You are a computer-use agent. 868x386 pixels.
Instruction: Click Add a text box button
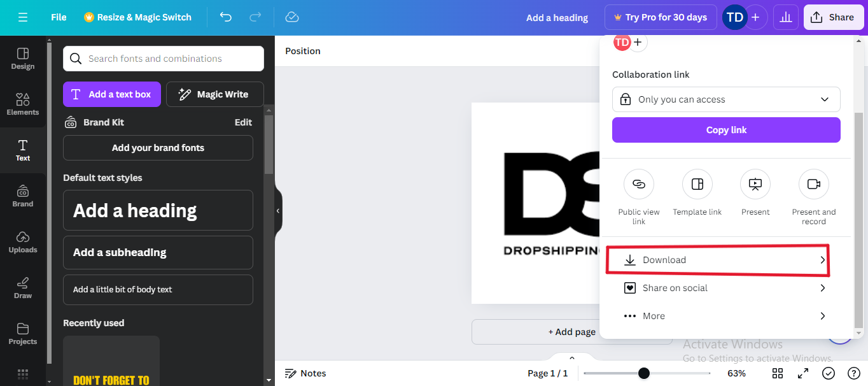(112, 94)
